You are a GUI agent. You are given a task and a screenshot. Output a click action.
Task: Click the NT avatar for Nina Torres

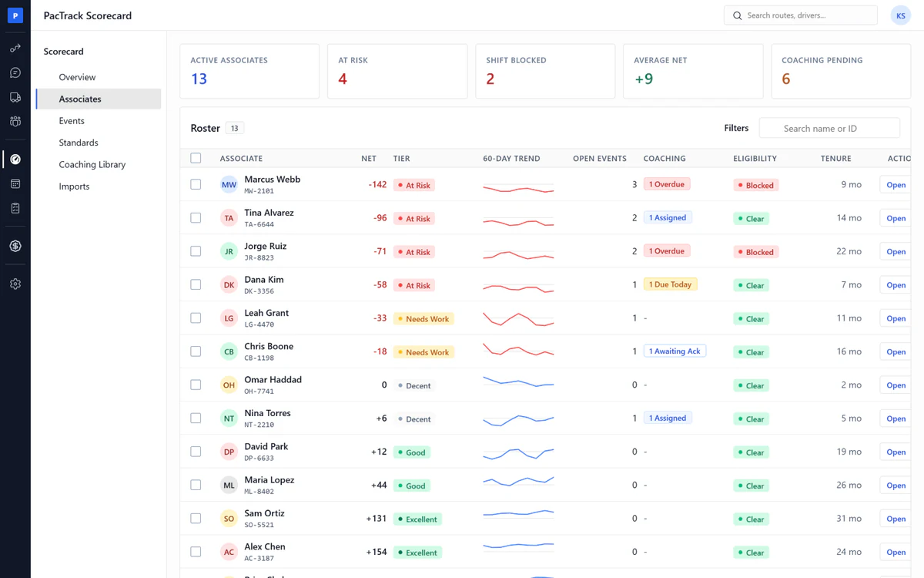229,418
